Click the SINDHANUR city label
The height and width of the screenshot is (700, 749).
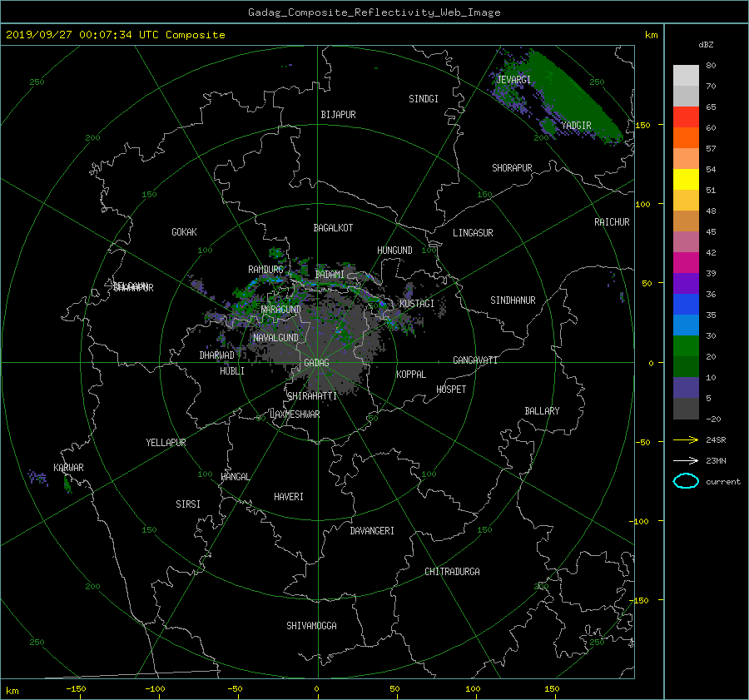(513, 300)
